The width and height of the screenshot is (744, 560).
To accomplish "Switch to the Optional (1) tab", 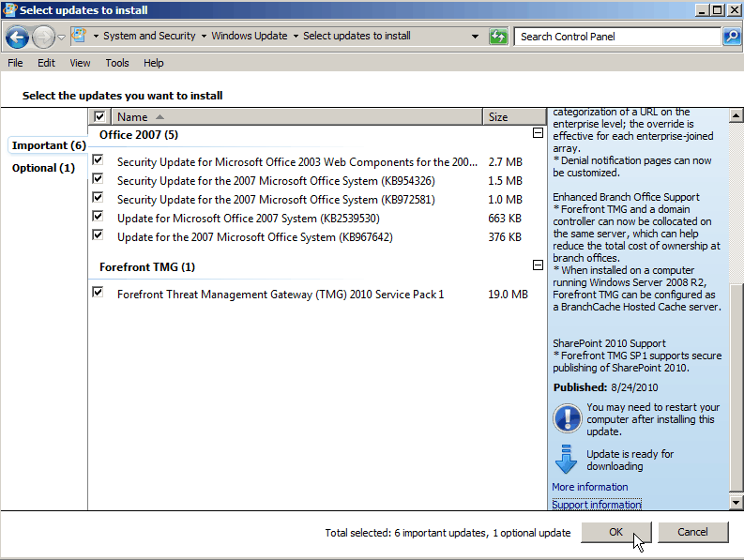I will (44, 168).
